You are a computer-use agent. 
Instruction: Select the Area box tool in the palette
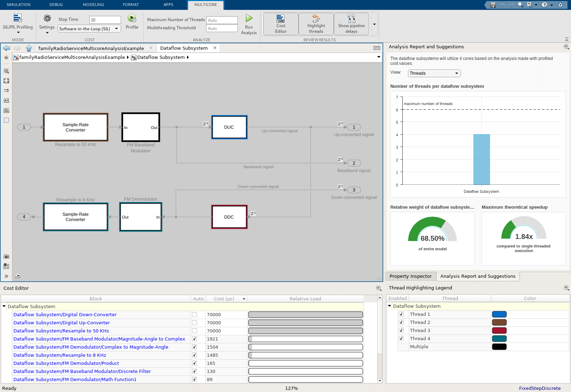pyautogui.click(x=6, y=120)
